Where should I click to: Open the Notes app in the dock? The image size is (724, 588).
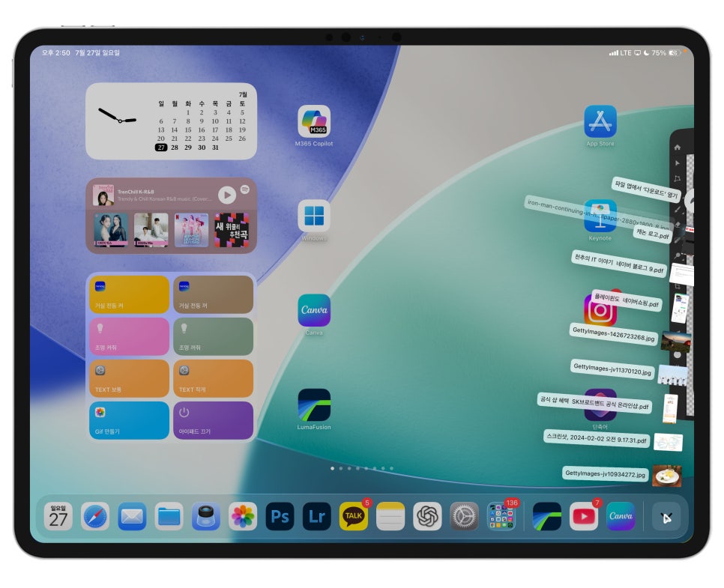point(390,516)
